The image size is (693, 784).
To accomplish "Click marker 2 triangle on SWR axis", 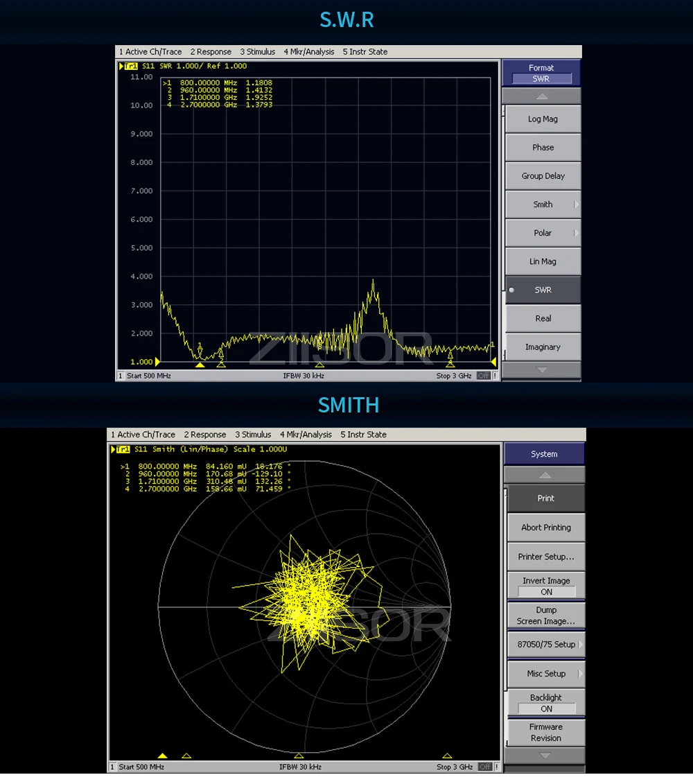I will pos(221,365).
